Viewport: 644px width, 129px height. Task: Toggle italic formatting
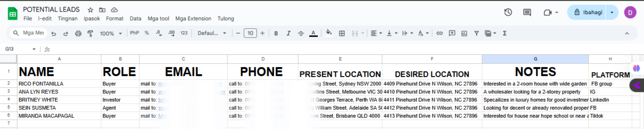(289, 33)
